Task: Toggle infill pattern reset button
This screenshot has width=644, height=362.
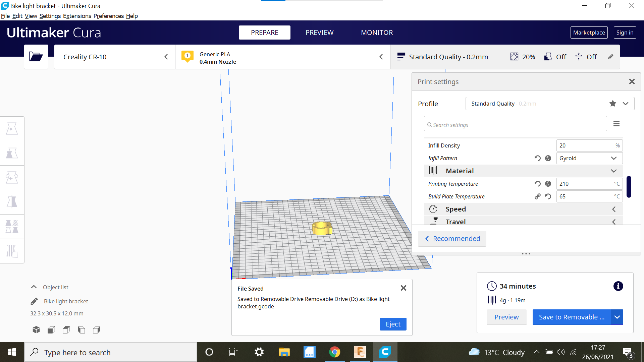Action: click(537, 158)
